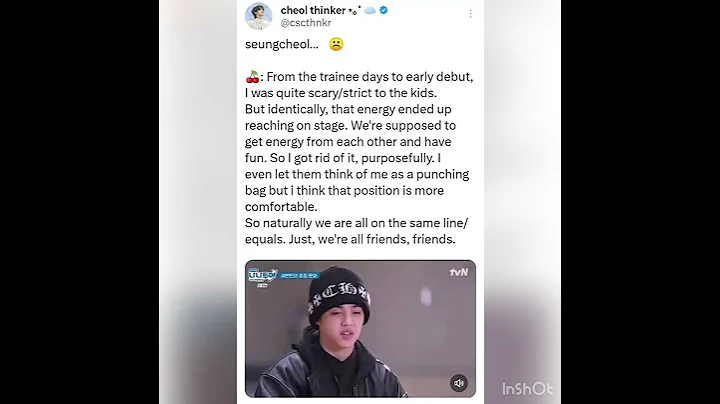
Task: Open the cheol thinker profile avatar
Action: tap(259, 16)
